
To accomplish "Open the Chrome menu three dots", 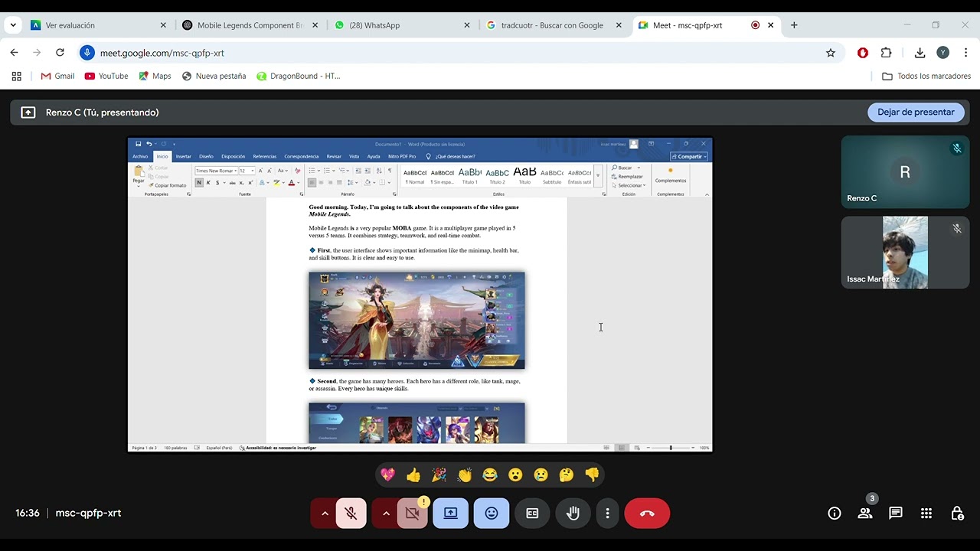I will click(x=965, y=53).
